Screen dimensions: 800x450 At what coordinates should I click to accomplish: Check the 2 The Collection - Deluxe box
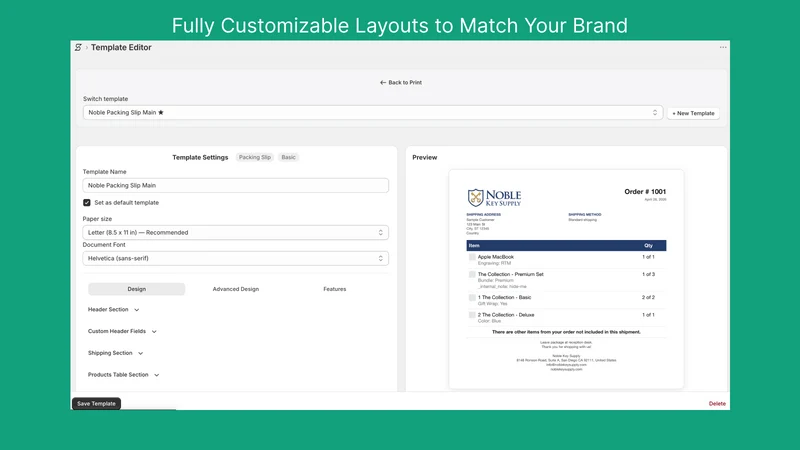(472, 315)
